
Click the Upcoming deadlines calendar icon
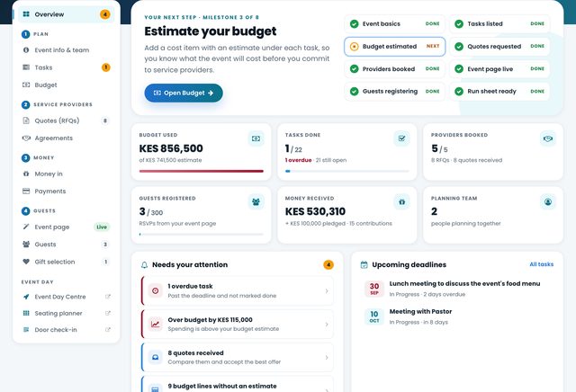pos(364,264)
